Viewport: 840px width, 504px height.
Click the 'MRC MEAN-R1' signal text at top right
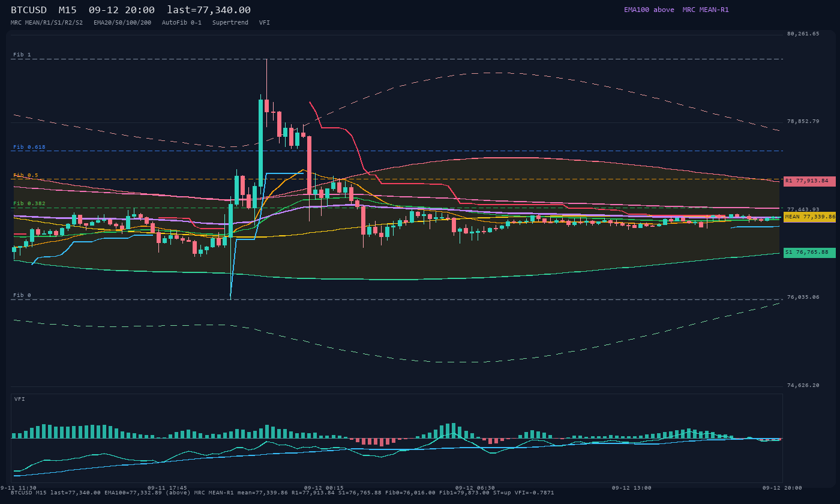[x=706, y=10]
